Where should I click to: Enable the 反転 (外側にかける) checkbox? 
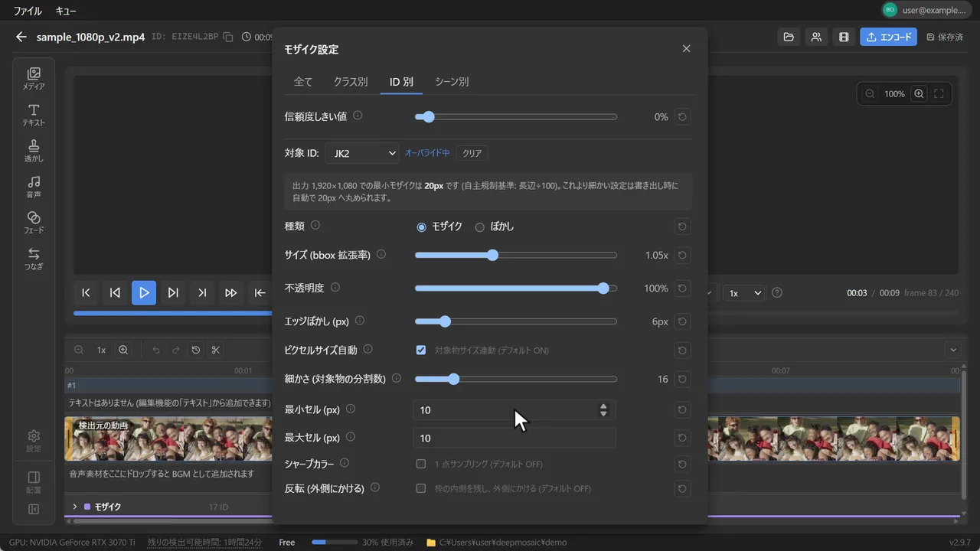pyautogui.click(x=421, y=488)
